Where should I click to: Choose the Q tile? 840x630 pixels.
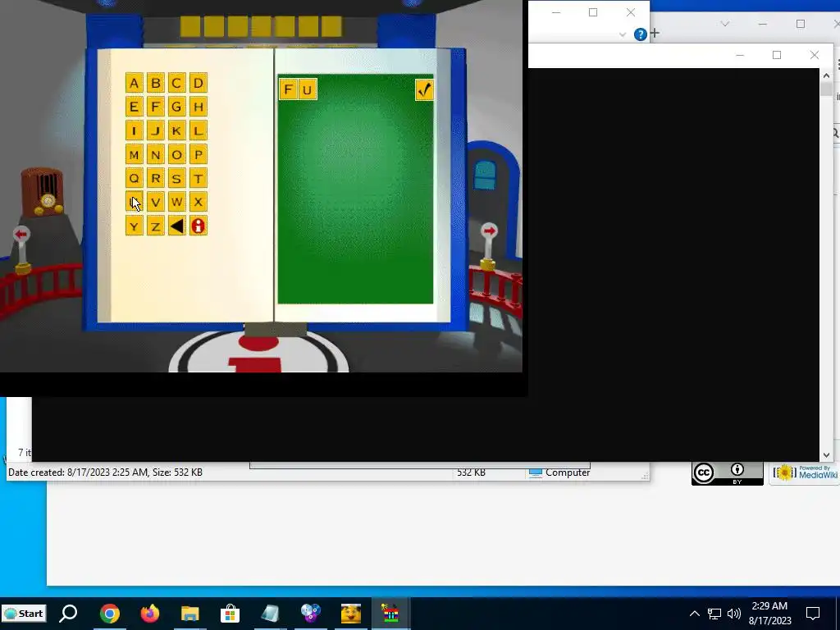(x=134, y=178)
